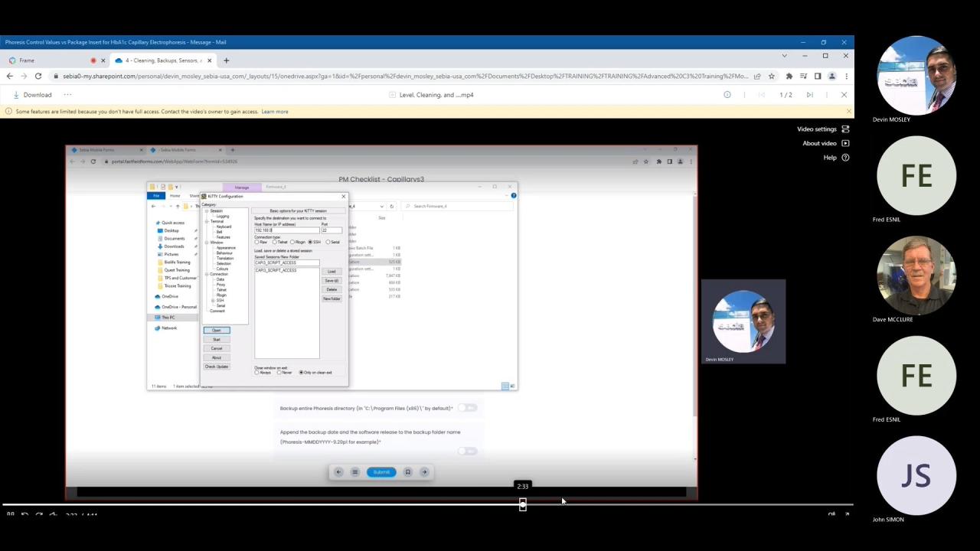Open the browser Extensions puzzle icon
Image resolution: width=980 pixels, height=551 pixels.
[789, 77]
